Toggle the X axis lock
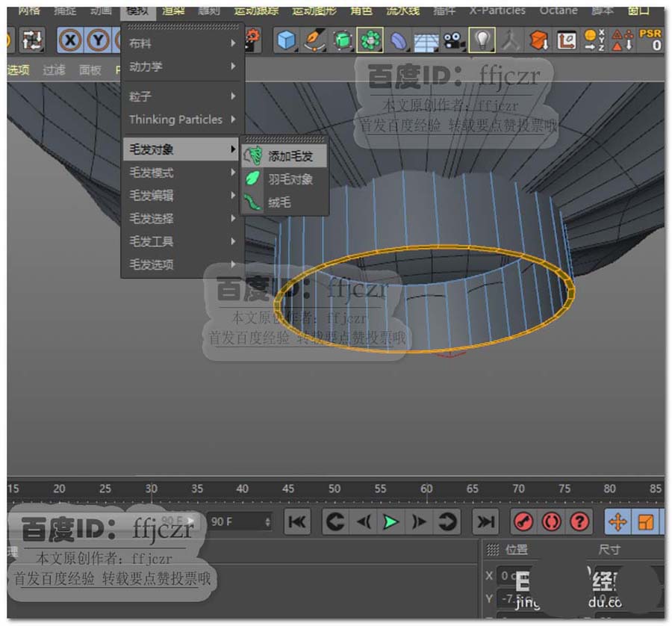 pyautogui.click(x=70, y=40)
